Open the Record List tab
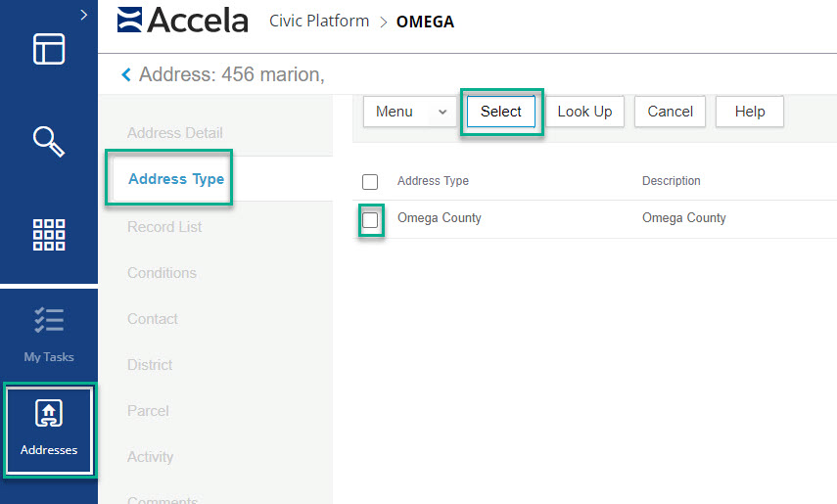The height and width of the screenshot is (504, 837). (164, 227)
